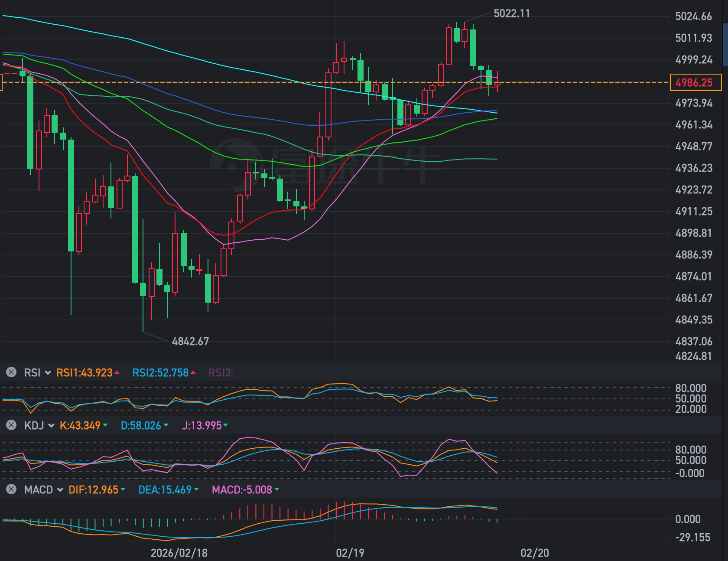Click the KDJ K value 43.349

click(80, 426)
